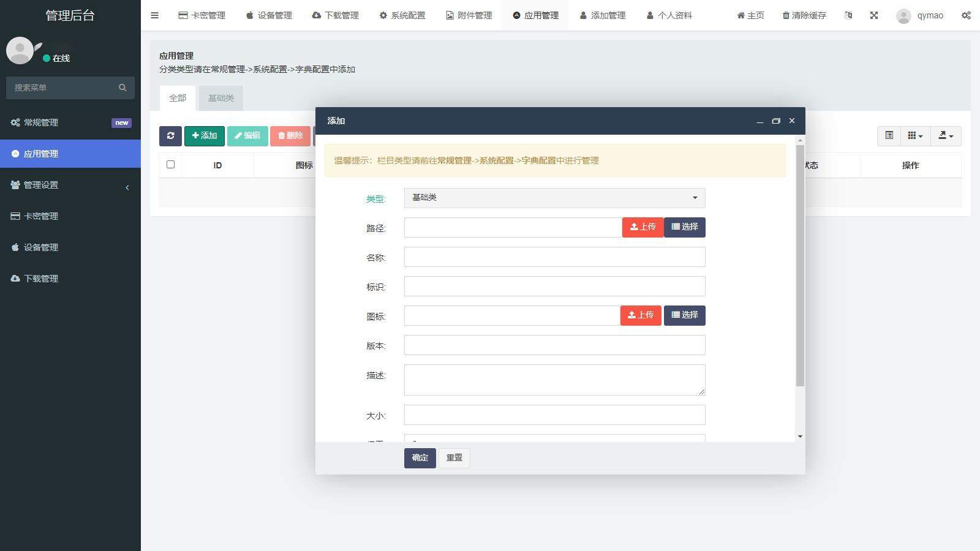Expand the 管理设置 sidebar menu
The image size is (980, 551).
pyautogui.click(x=70, y=185)
